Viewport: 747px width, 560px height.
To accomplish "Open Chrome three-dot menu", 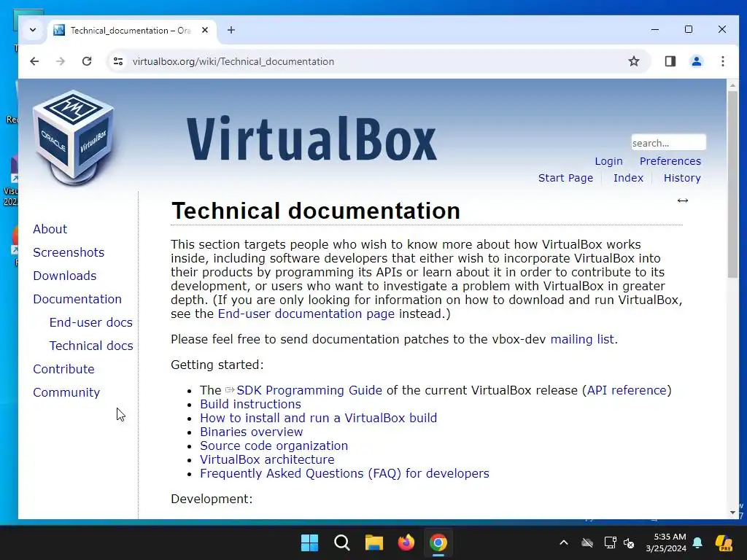I will coord(723,61).
